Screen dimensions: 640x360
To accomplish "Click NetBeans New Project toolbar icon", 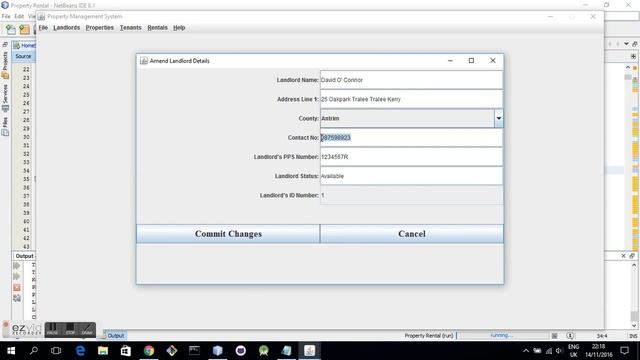I will pos(24,29).
